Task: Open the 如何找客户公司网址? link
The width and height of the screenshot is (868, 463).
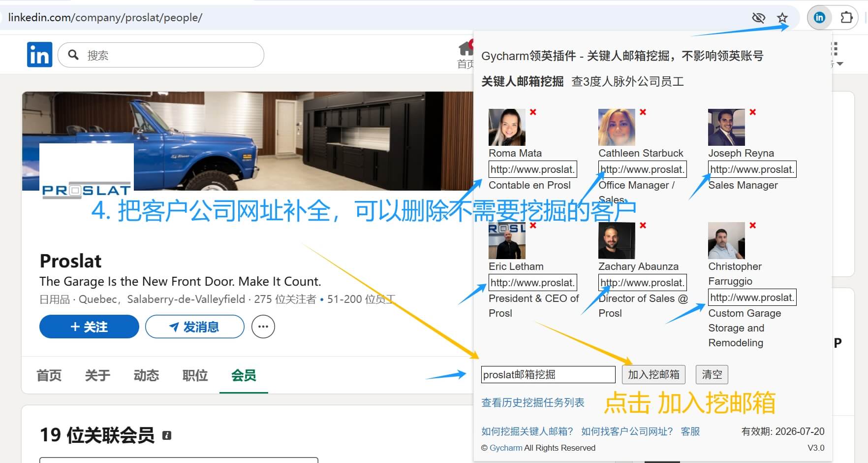Action: coord(627,431)
